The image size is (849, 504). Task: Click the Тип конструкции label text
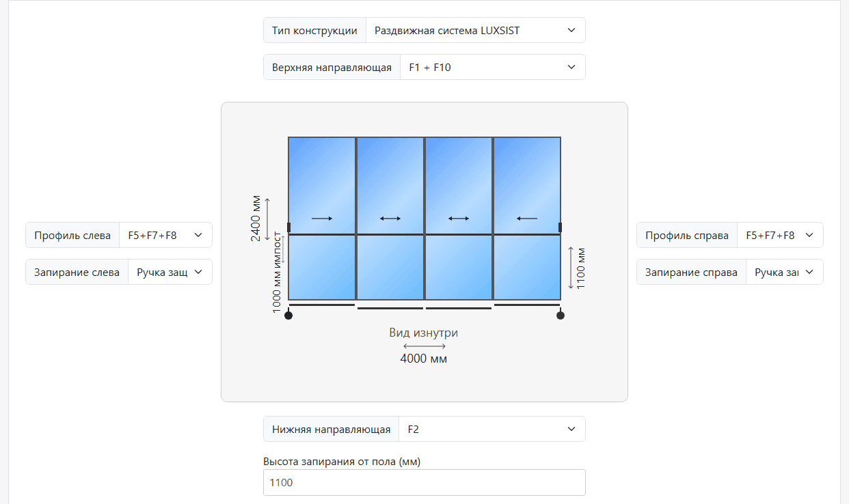click(314, 30)
